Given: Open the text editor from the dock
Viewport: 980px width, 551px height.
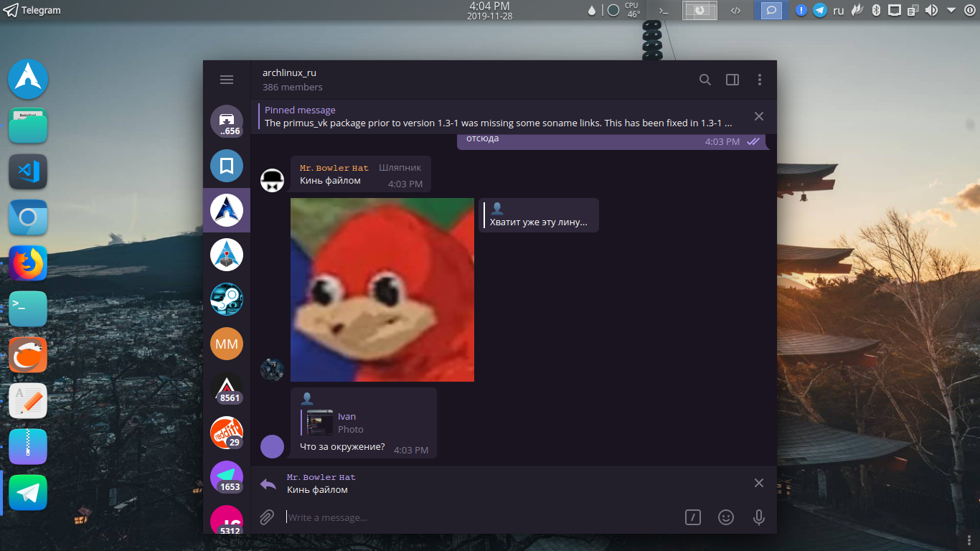Looking at the screenshot, I should [28, 401].
